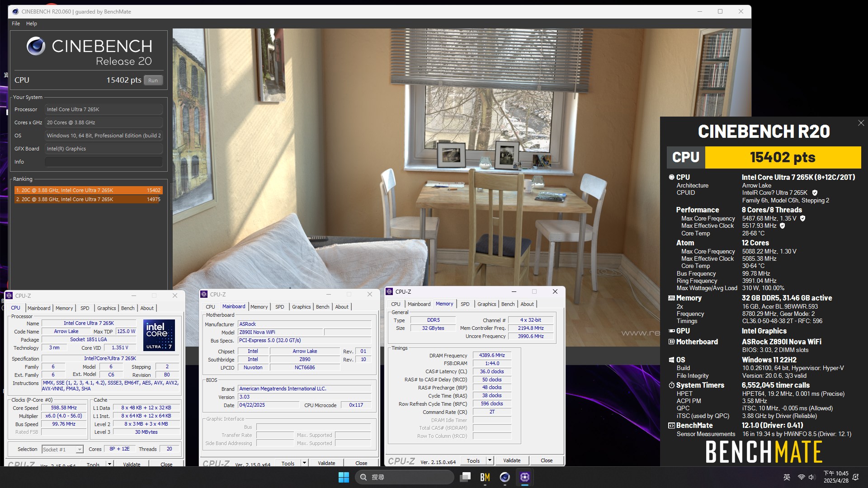The image size is (868, 488).
Task: Open Cinebench icon in taskbar
Action: (505, 477)
